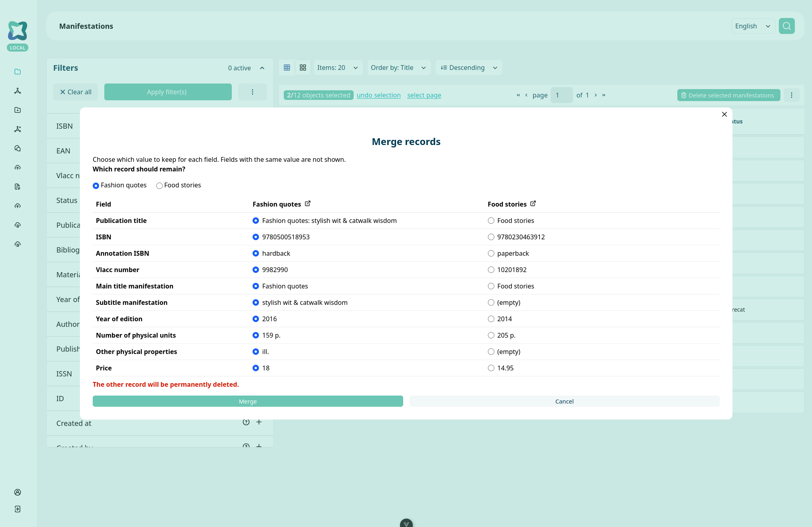Select empty subtitle manifestation value

491,302
